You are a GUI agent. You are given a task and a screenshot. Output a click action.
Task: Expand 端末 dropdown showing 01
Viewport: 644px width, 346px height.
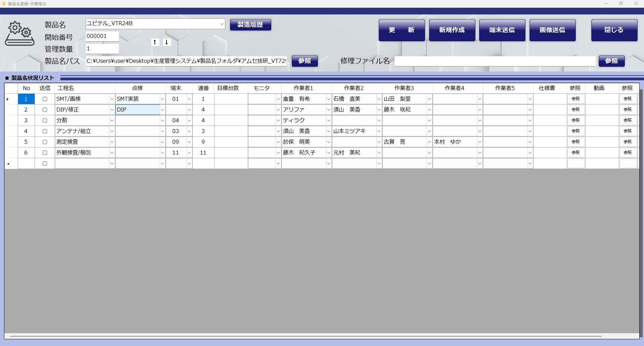coord(189,99)
